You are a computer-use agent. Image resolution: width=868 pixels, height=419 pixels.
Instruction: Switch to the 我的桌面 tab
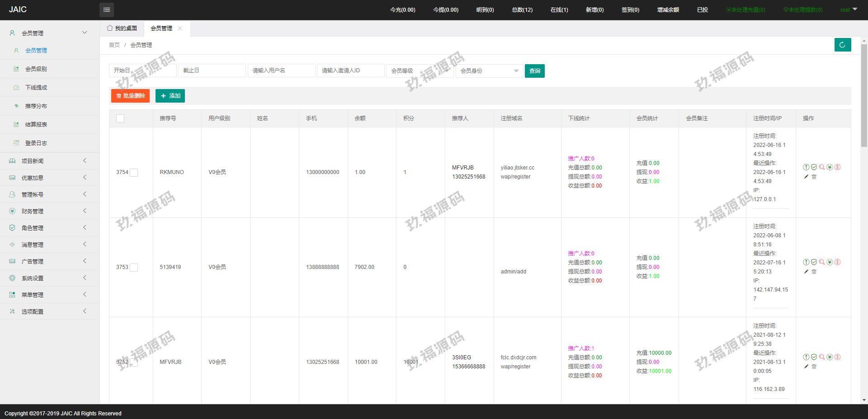tap(122, 28)
